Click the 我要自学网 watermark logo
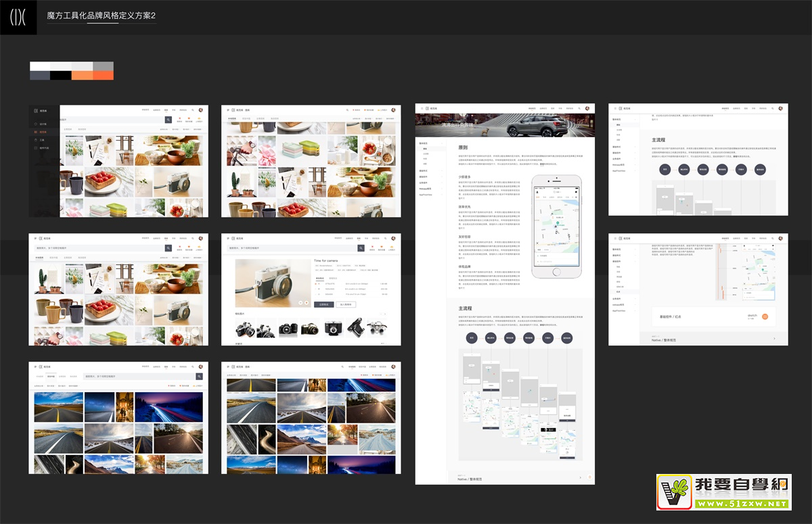Viewport: 812px width, 524px height. click(x=723, y=492)
